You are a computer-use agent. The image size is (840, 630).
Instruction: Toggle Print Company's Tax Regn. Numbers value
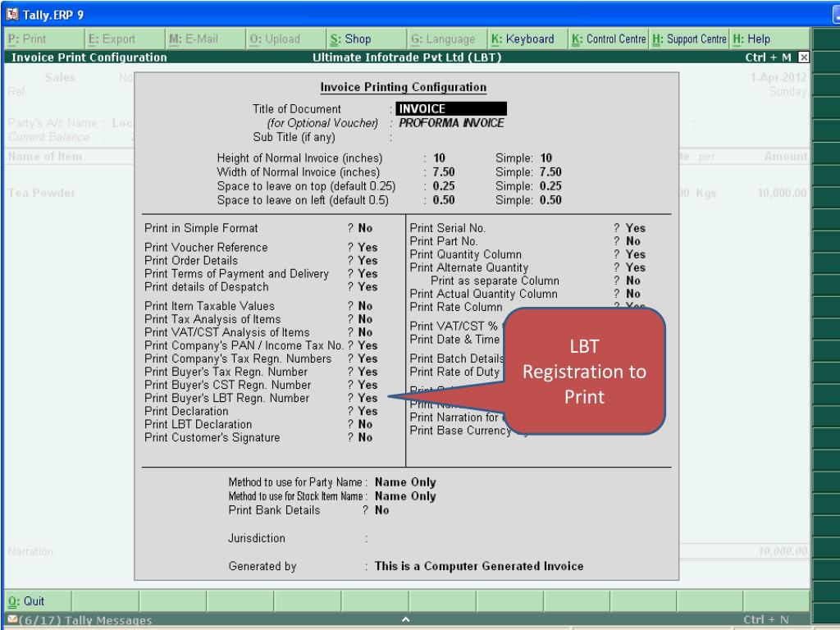click(x=367, y=358)
